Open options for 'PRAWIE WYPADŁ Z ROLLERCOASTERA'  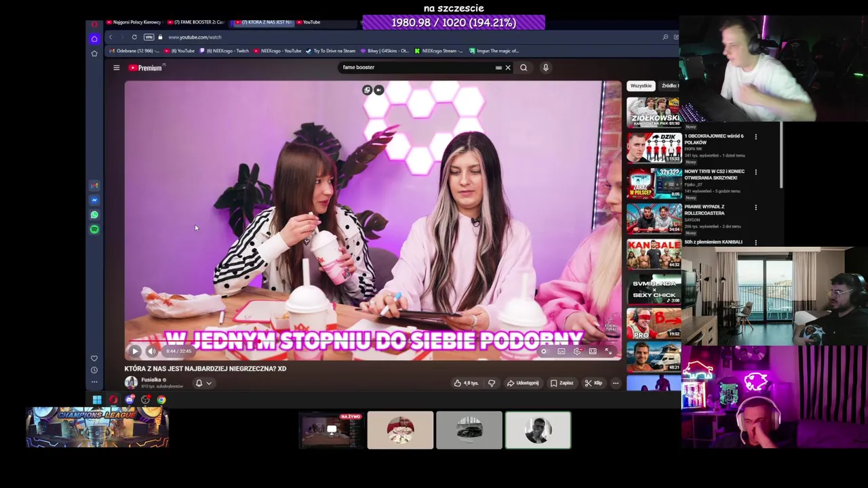coord(756,207)
